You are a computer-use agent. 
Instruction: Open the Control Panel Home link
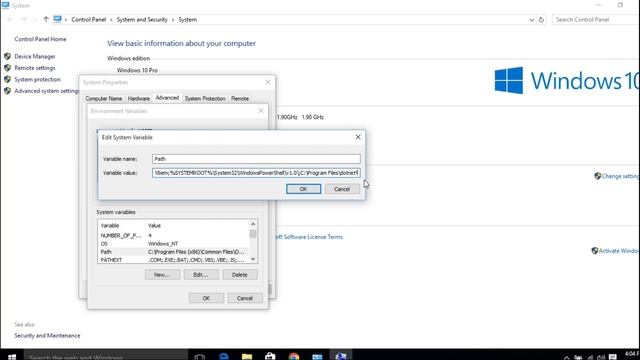(40, 39)
